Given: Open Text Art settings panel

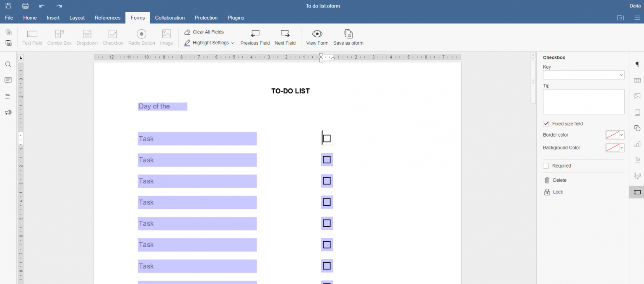Looking at the screenshot, I should pyautogui.click(x=637, y=160).
